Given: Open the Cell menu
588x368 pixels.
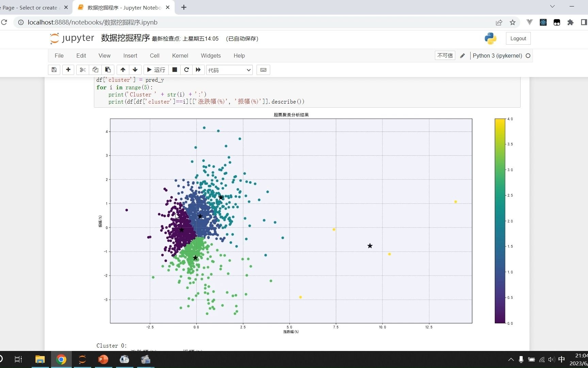Looking at the screenshot, I should 155,56.
